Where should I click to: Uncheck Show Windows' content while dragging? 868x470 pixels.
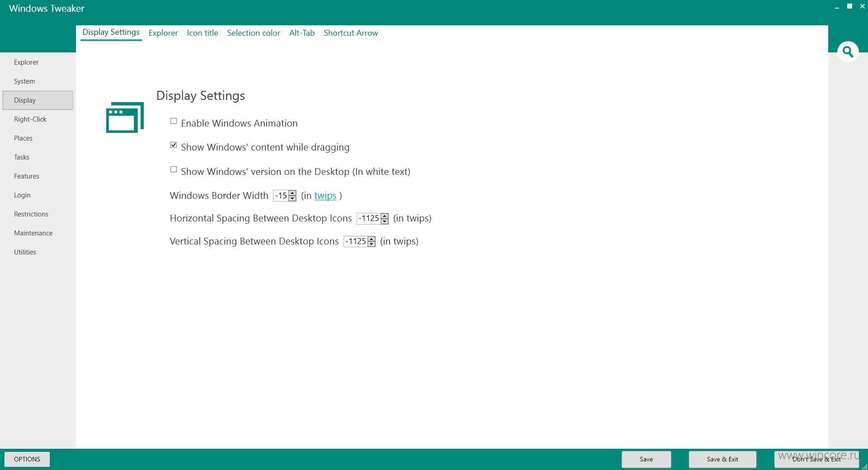174,145
